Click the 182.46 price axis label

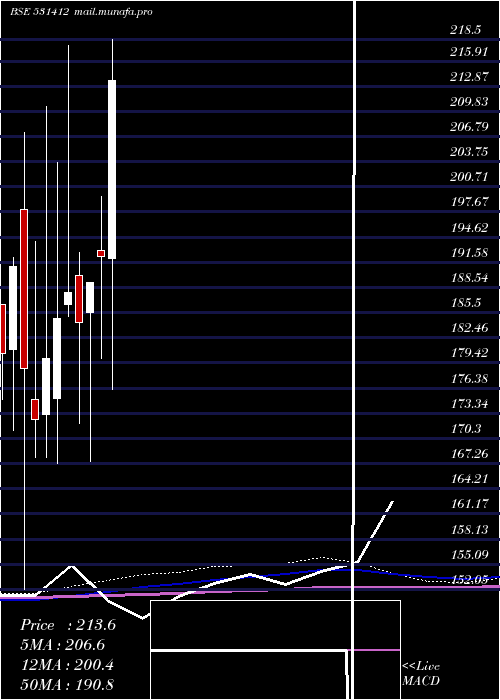pos(469,328)
